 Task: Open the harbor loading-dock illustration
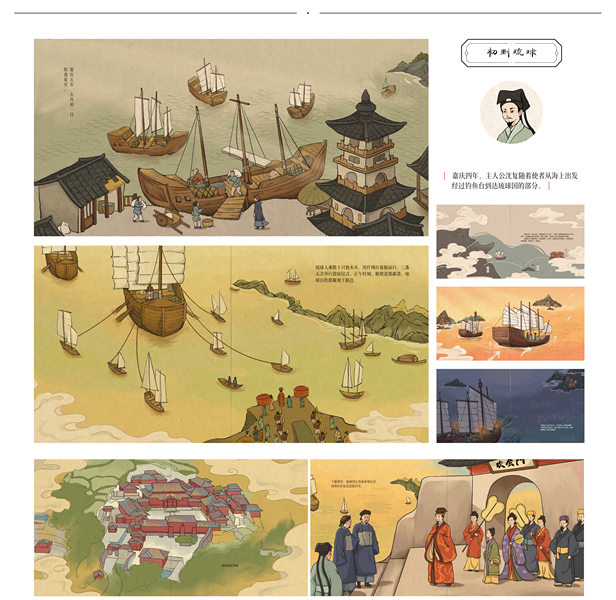point(231,137)
